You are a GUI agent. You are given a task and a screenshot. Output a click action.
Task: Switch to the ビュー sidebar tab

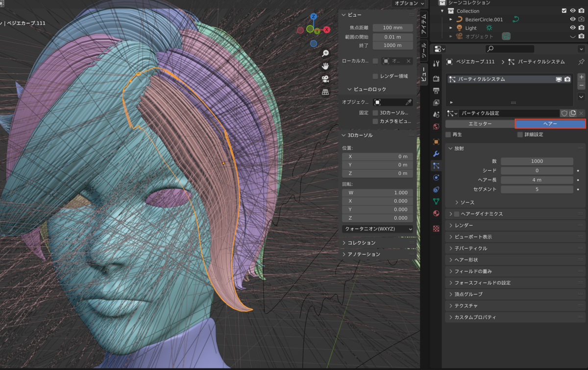pyautogui.click(x=423, y=74)
